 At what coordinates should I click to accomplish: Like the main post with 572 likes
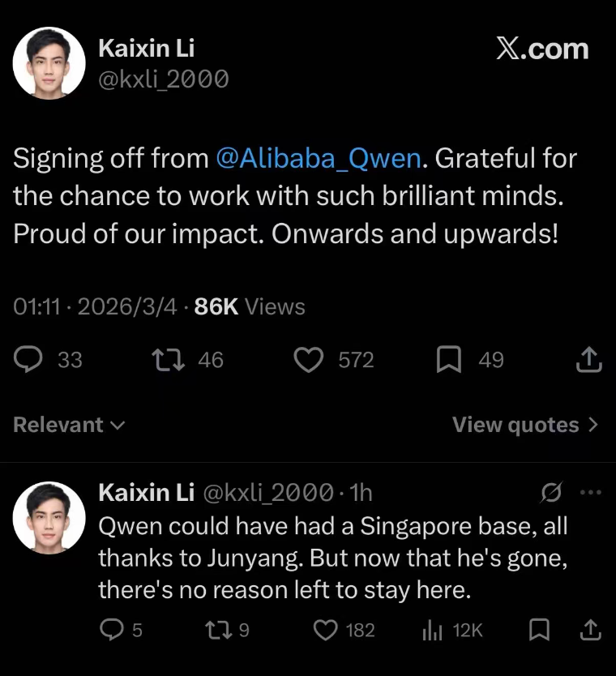(308, 359)
